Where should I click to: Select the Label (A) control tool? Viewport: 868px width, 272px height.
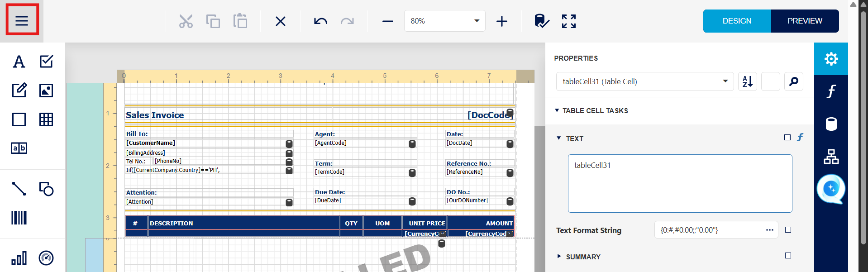click(x=19, y=62)
